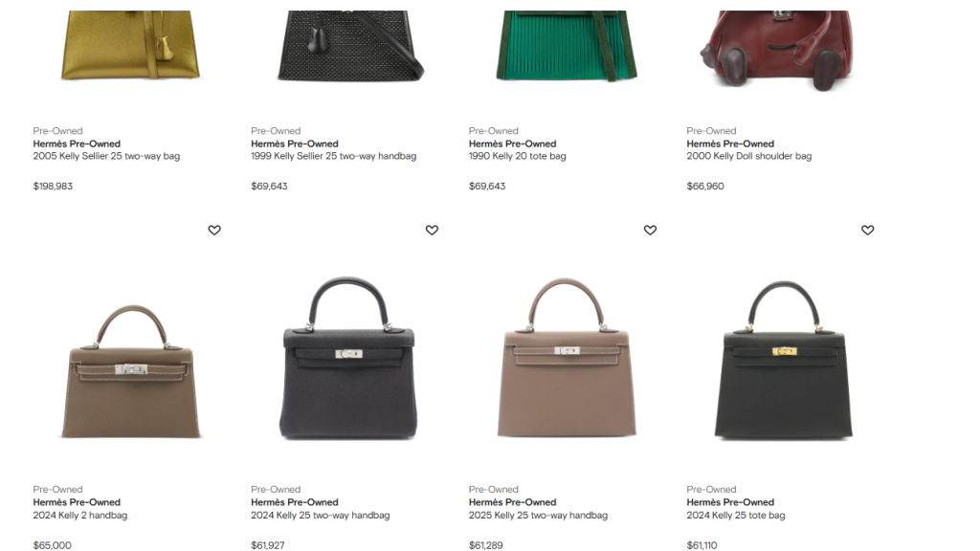
Task: Open 2005 Kelly Sellier 25 two-way bag link
Action: 106,156
